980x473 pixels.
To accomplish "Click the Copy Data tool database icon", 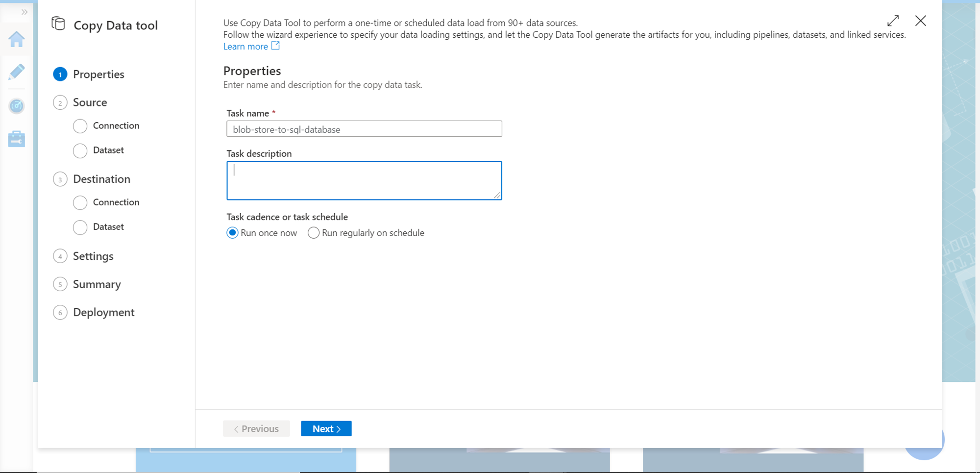I will click(58, 24).
